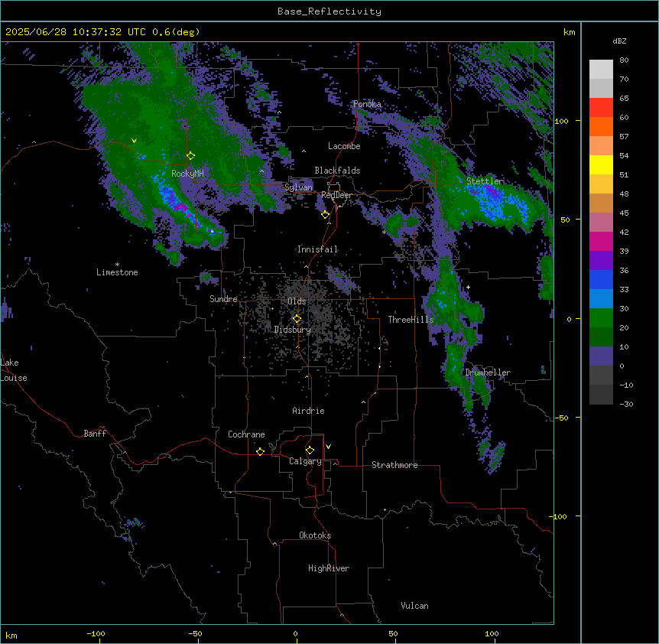Click the Sundre town label
This screenshot has height=644, width=659.
[223, 299]
